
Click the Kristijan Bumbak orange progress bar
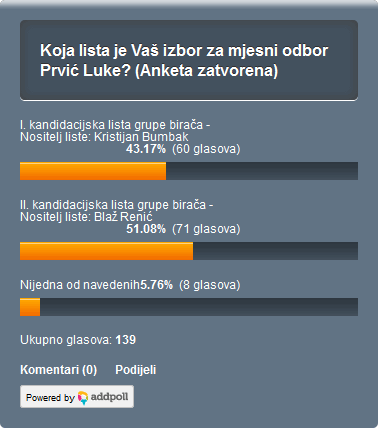pyautogui.click(x=93, y=171)
